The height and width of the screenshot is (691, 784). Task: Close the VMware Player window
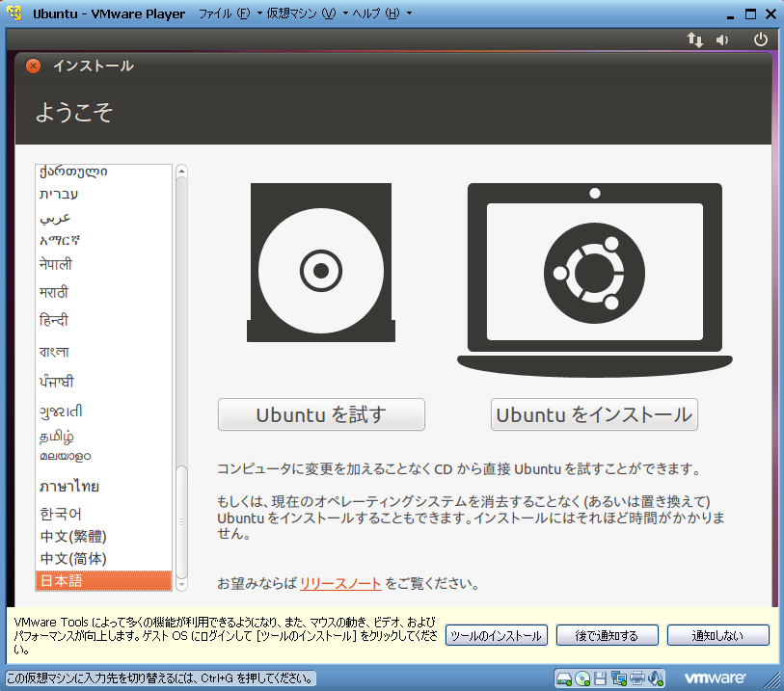[771, 14]
